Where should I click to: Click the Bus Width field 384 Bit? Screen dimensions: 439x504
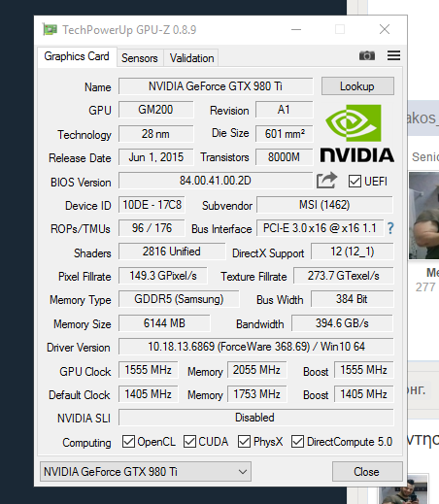click(x=353, y=299)
